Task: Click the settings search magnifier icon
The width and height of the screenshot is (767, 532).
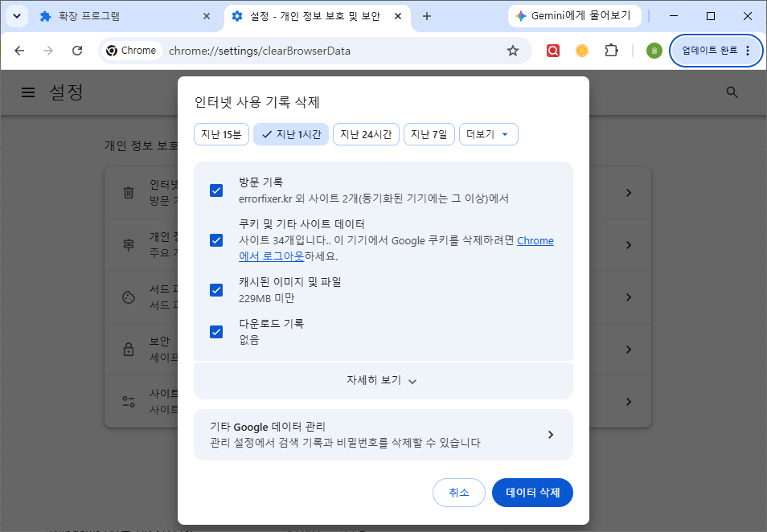Action: tap(732, 92)
